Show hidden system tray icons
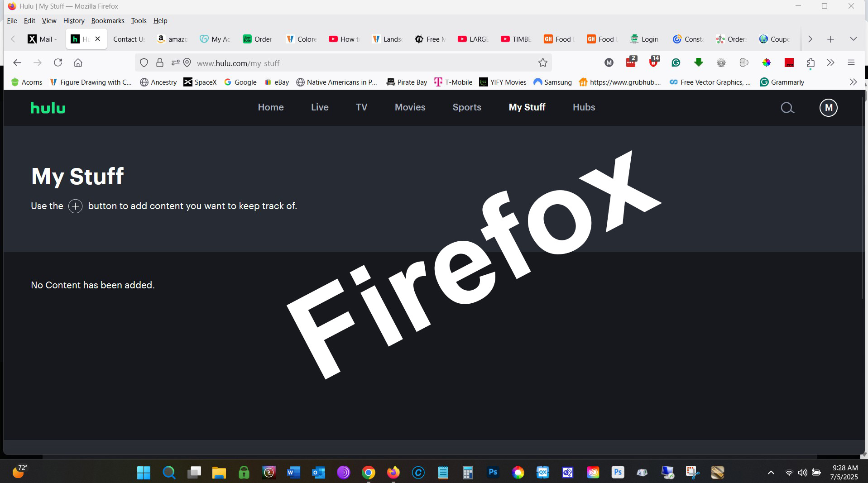The height and width of the screenshot is (483, 868). click(771, 473)
